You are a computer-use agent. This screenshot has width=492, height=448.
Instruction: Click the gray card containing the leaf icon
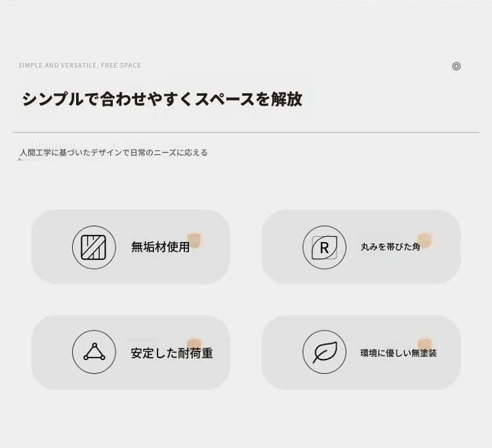(x=361, y=353)
